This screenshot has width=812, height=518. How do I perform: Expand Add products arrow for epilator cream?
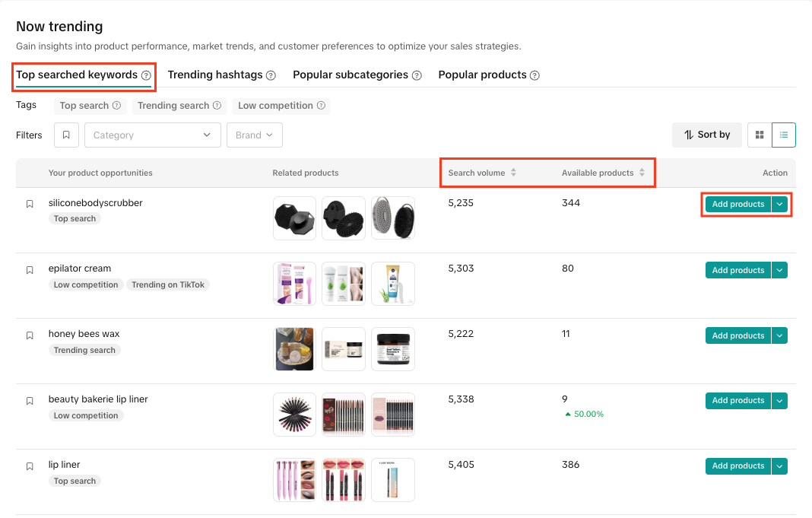point(780,270)
